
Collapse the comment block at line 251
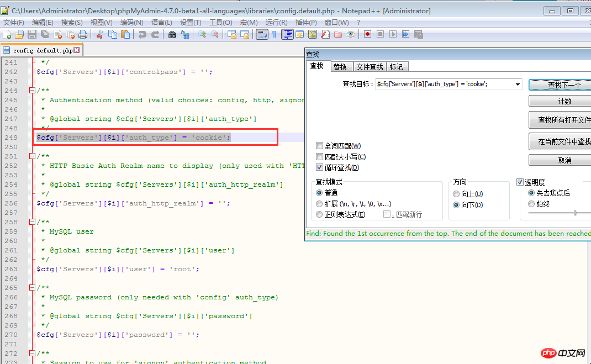(x=32, y=156)
